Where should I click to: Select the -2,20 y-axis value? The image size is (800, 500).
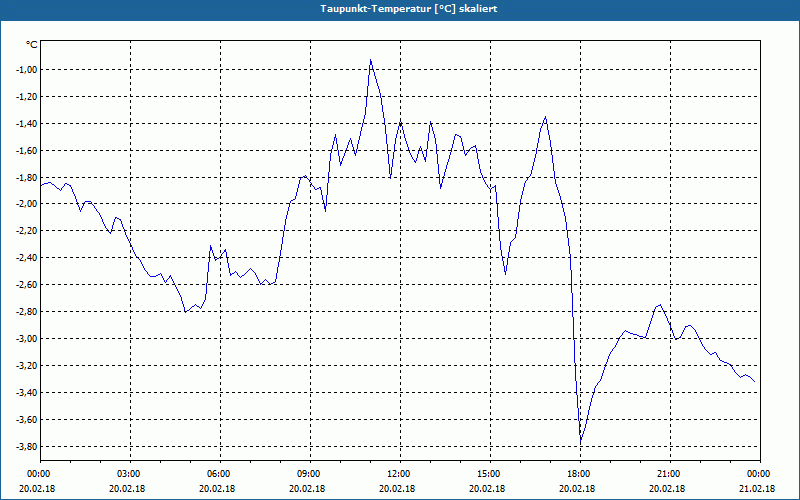pyautogui.click(x=27, y=231)
